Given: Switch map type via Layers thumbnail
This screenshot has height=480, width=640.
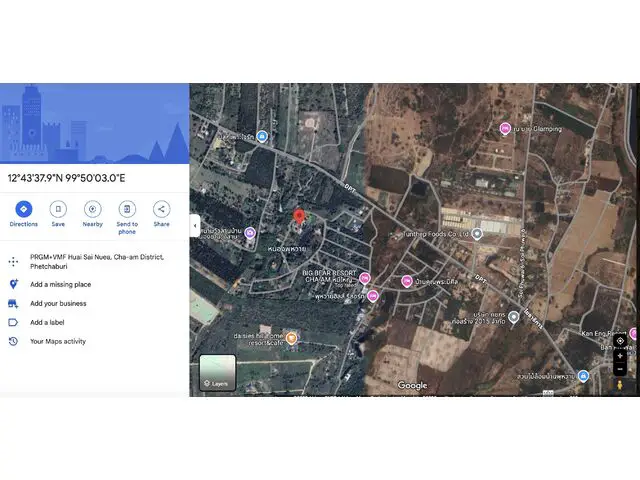Looking at the screenshot, I should [x=217, y=372].
